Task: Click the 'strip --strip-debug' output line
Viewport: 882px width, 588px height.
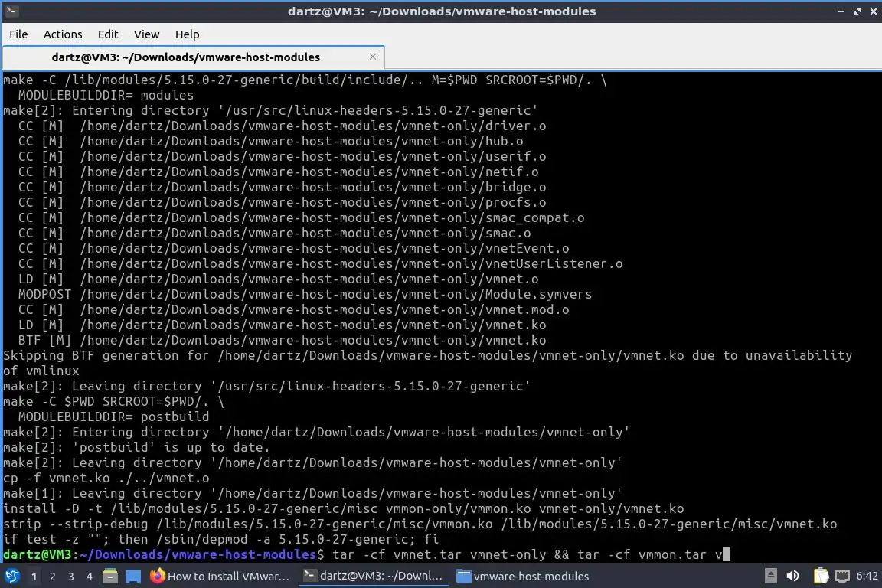Action: [x=420, y=524]
